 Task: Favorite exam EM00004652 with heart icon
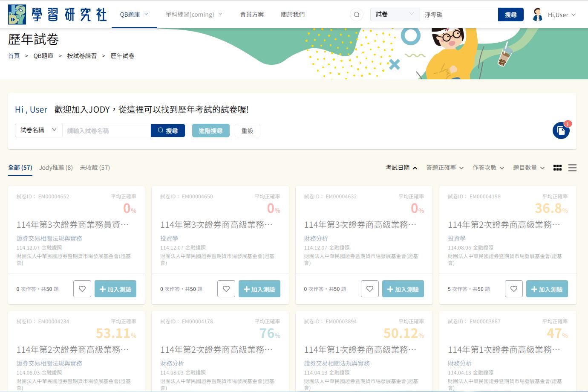[82, 289]
